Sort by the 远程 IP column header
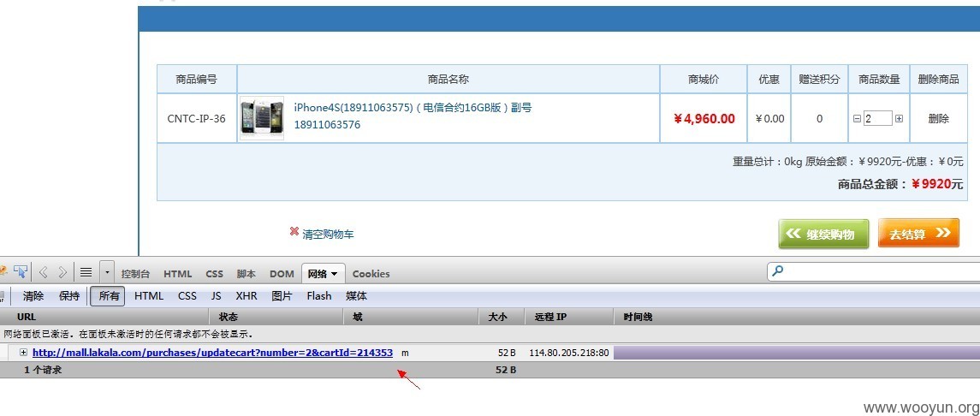 point(569,317)
